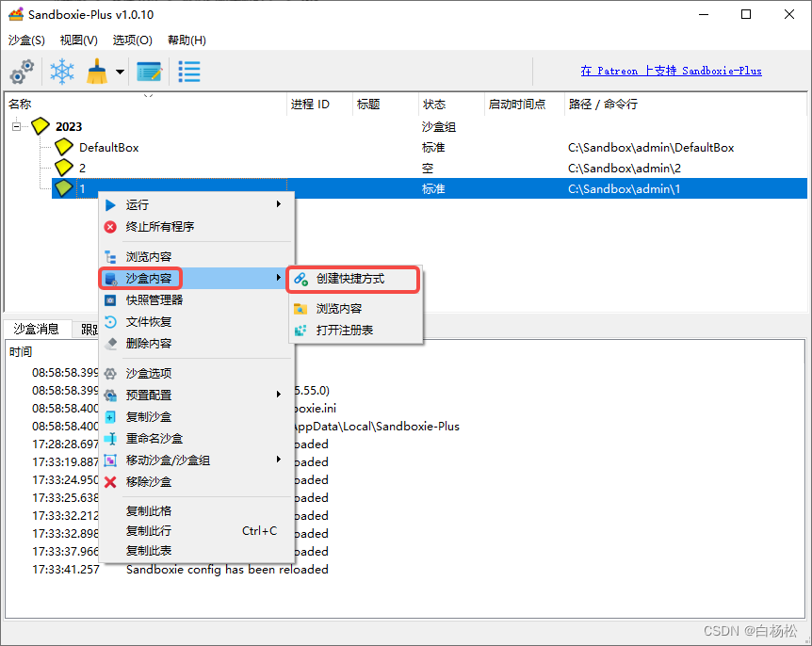812x646 pixels.
Task: Open the 帮助(H) menu
Action: tap(187, 40)
